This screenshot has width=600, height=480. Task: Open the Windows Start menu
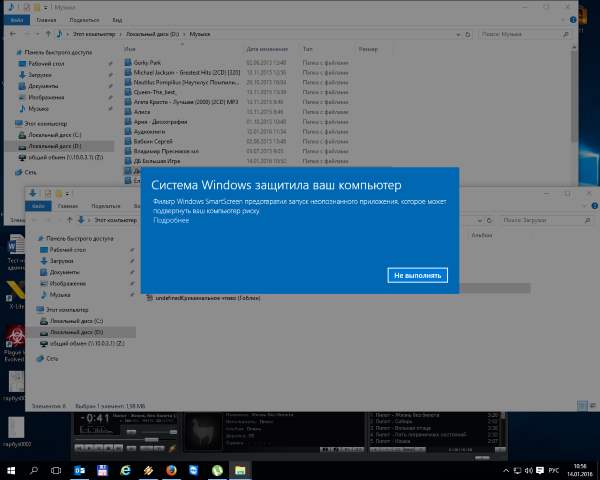11,470
